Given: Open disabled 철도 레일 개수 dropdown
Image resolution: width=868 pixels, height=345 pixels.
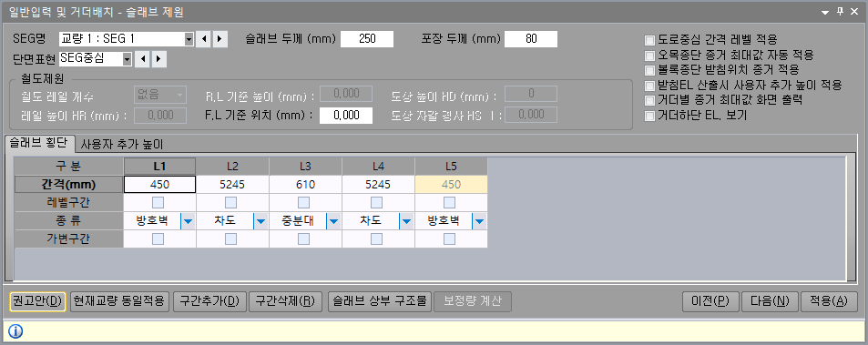Looking at the screenshot, I should click(x=160, y=95).
